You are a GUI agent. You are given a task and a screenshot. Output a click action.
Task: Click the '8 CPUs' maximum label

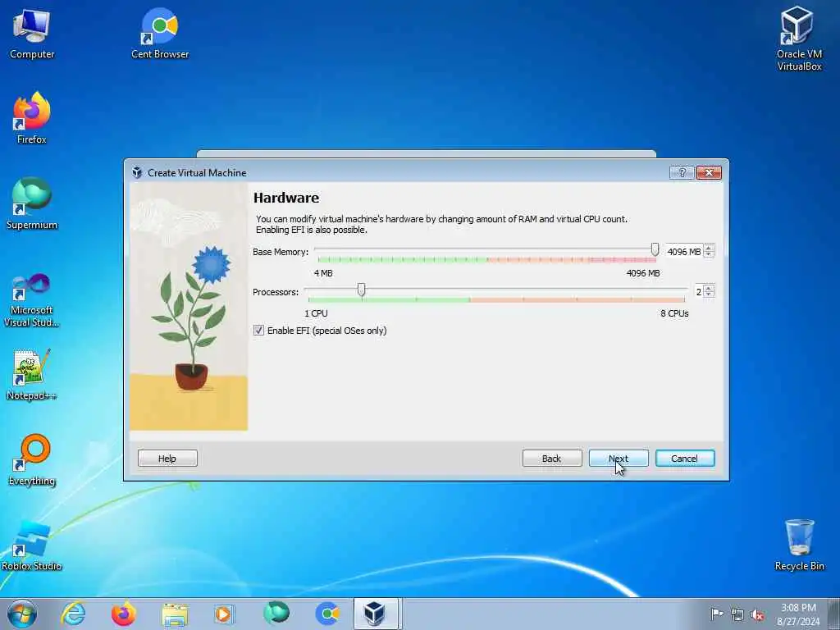tap(674, 313)
